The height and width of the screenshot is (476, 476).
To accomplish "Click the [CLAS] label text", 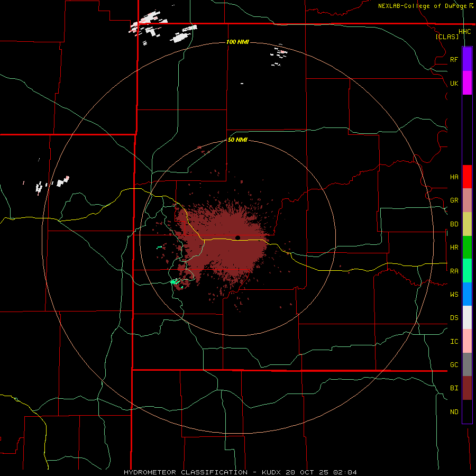I will (447, 36).
